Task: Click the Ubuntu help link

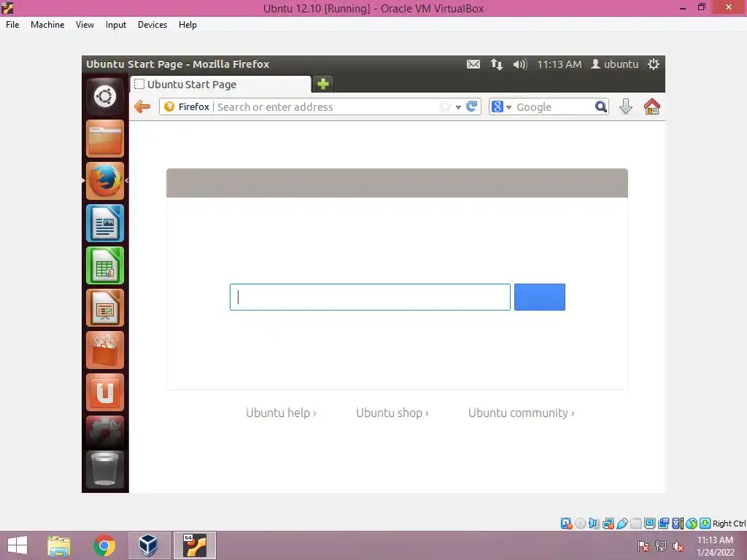Action: click(281, 413)
